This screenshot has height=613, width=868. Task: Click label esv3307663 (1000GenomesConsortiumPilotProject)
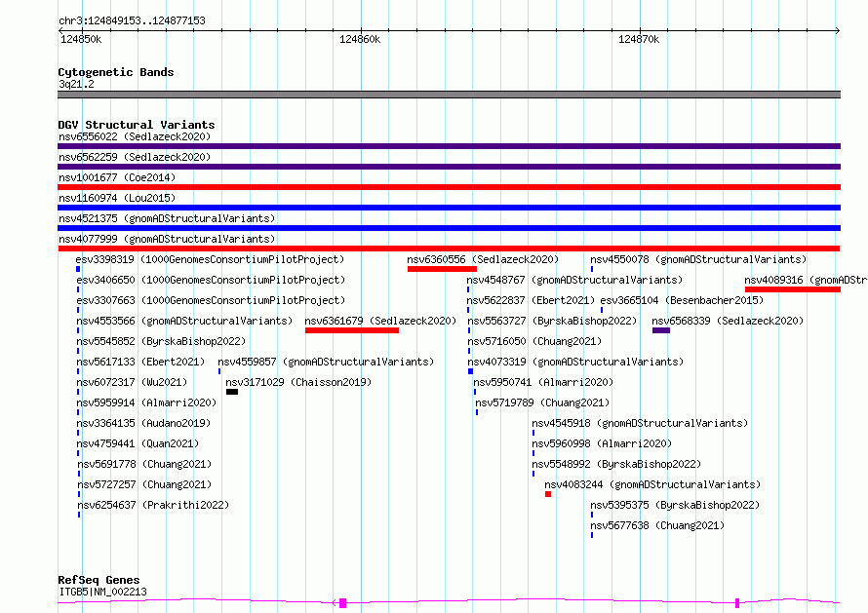pyautogui.click(x=211, y=300)
